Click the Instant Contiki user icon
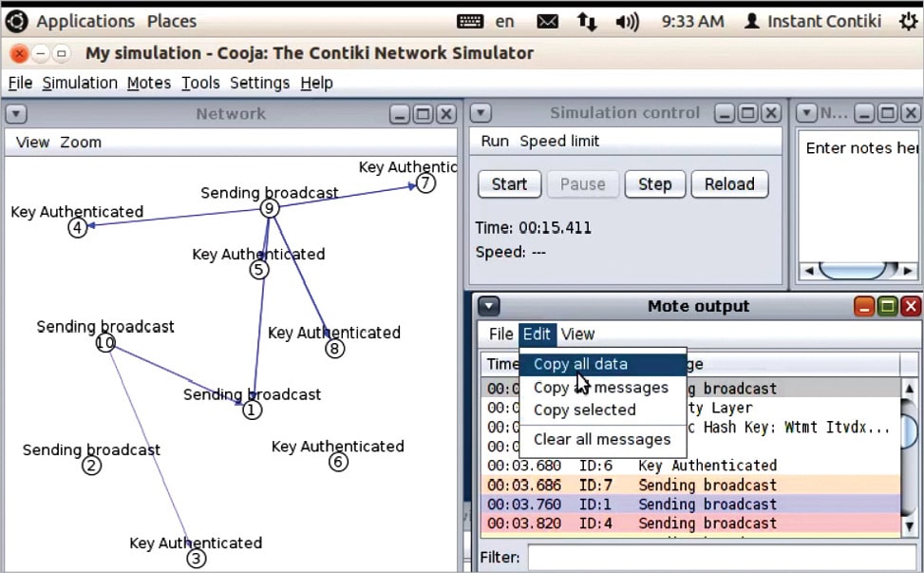The width and height of the screenshot is (924, 573). point(751,21)
